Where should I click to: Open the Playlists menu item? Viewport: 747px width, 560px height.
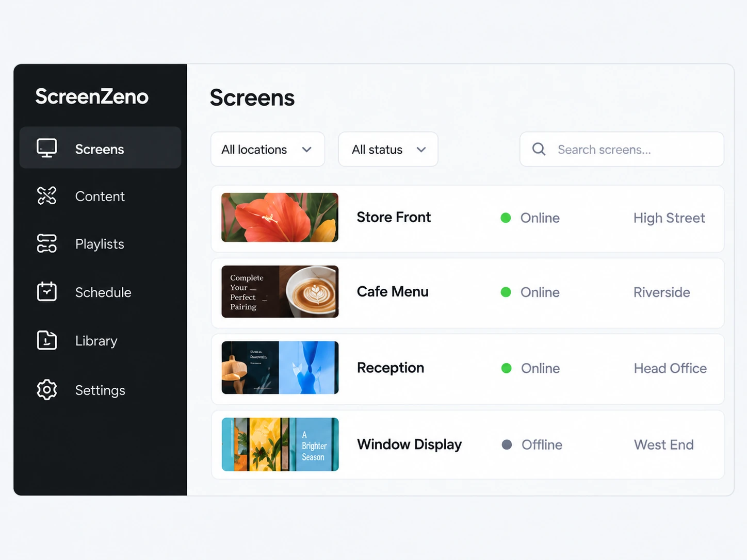click(x=100, y=243)
